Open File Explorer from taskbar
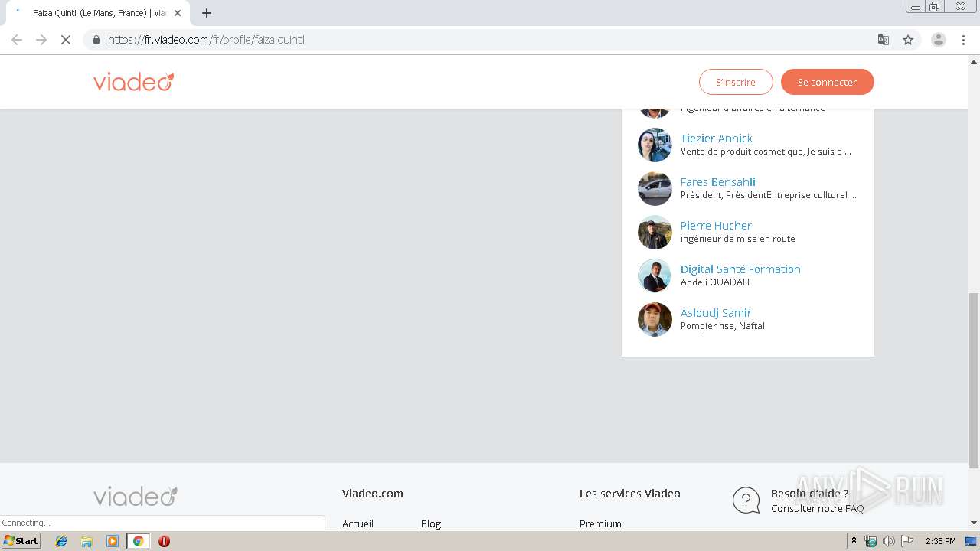This screenshot has height=551, width=980. pyautogui.click(x=87, y=541)
